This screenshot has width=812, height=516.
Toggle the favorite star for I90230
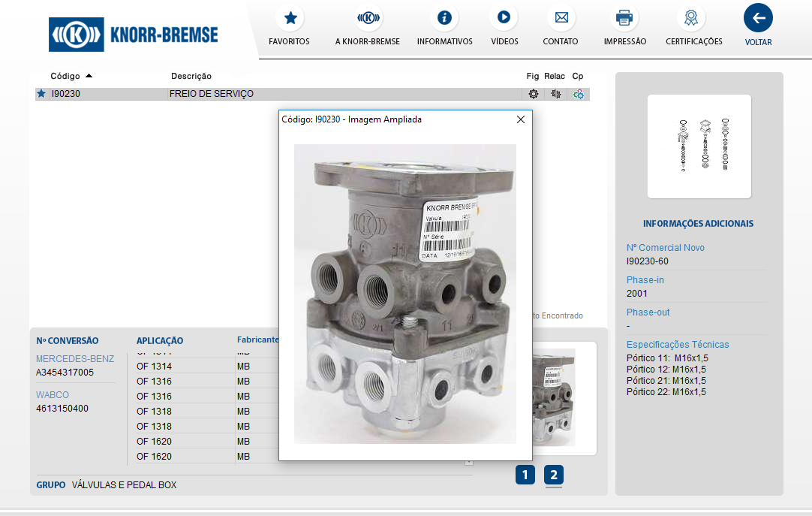[x=41, y=94]
